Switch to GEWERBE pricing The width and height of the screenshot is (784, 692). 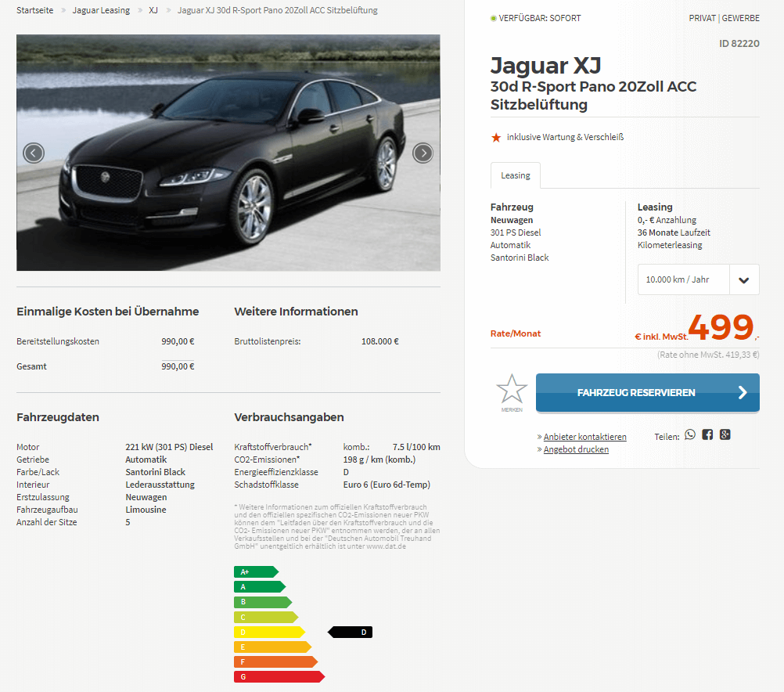740,18
